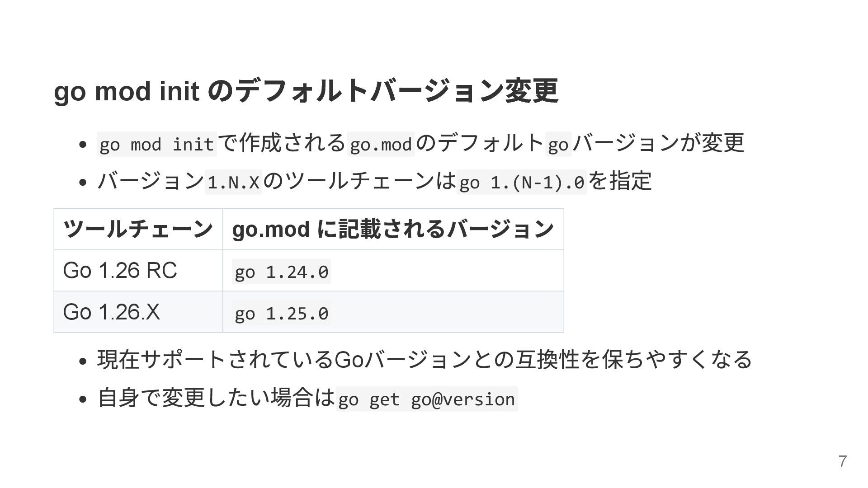Click the ツールチェーン table header
The width and height of the screenshot is (868, 488).
pyautogui.click(x=138, y=229)
